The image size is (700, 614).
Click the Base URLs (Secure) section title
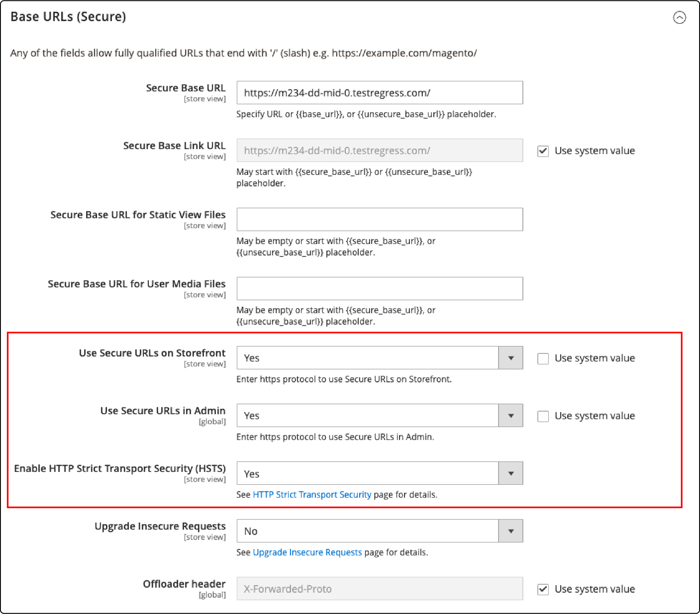pyautogui.click(x=68, y=17)
